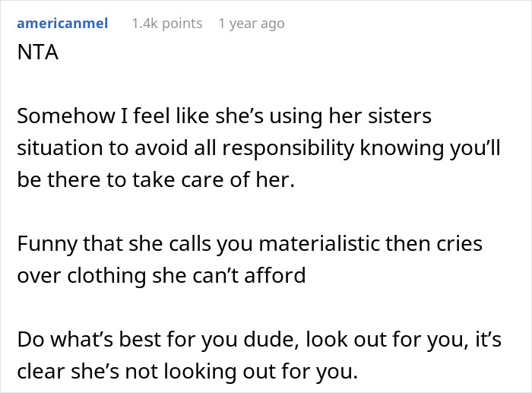Click the line 'over clothing she can't afford'

[x=160, y=274]
